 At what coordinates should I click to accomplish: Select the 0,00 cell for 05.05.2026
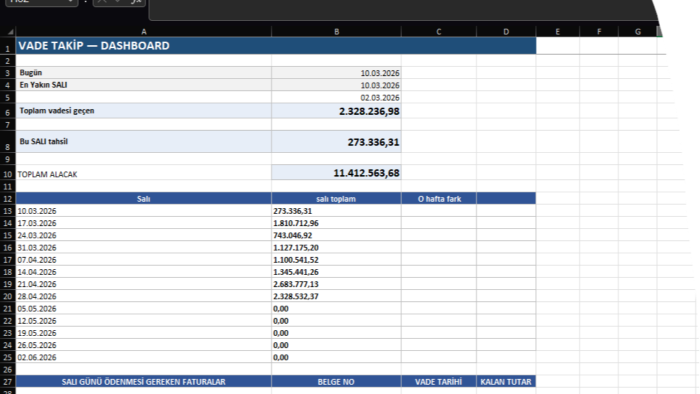pyautogui.click(x=336, y=308)
